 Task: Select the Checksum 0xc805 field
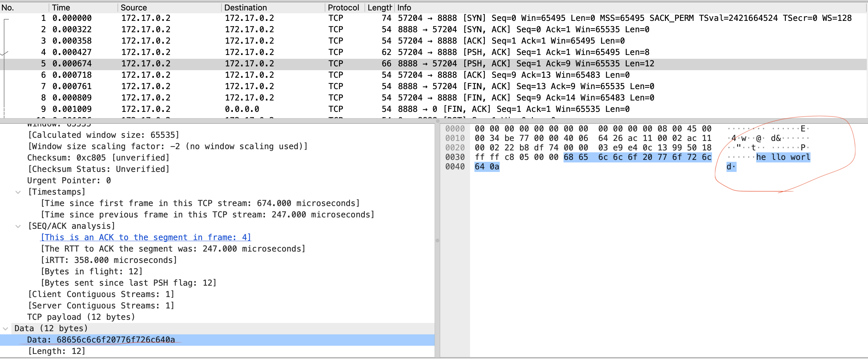coord(98,158)
